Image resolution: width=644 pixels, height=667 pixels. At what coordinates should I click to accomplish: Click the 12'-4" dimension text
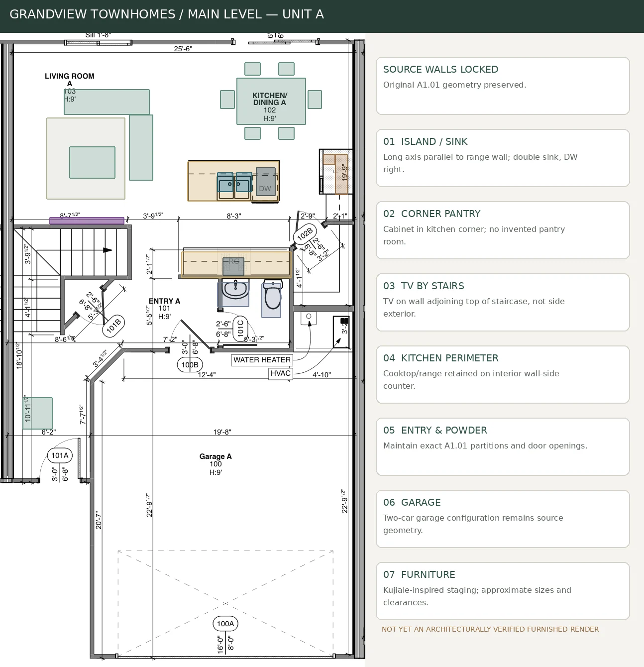[207, 374]
